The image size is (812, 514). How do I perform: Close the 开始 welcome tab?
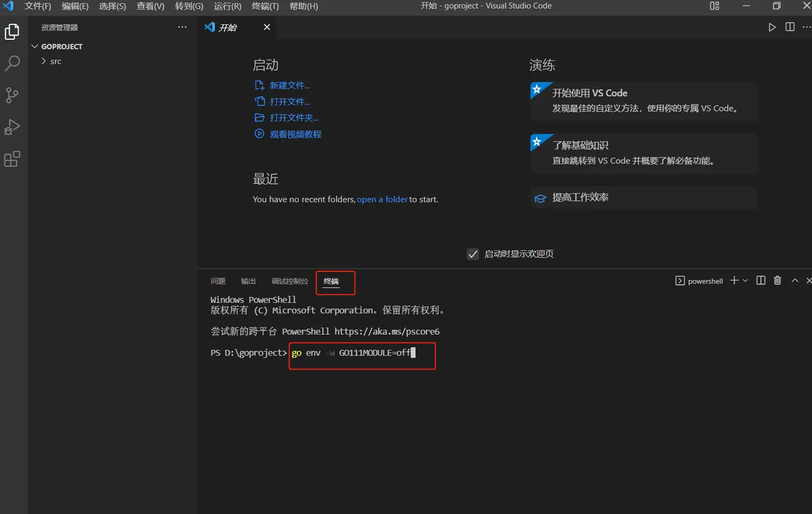[x=267, y=27]
